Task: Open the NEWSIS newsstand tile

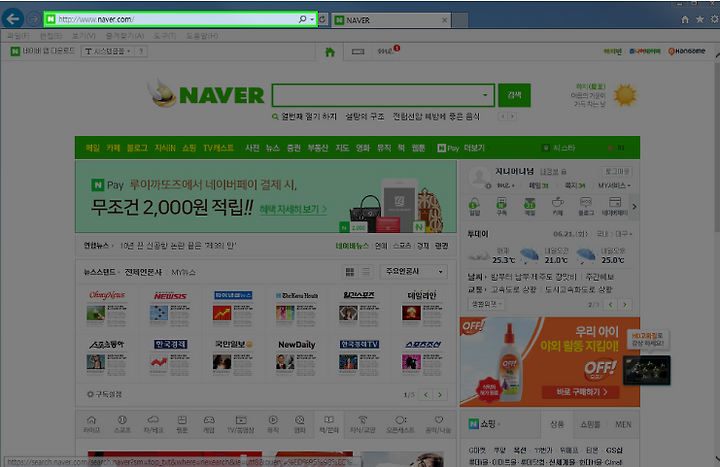Action: (x=170, y=307)
